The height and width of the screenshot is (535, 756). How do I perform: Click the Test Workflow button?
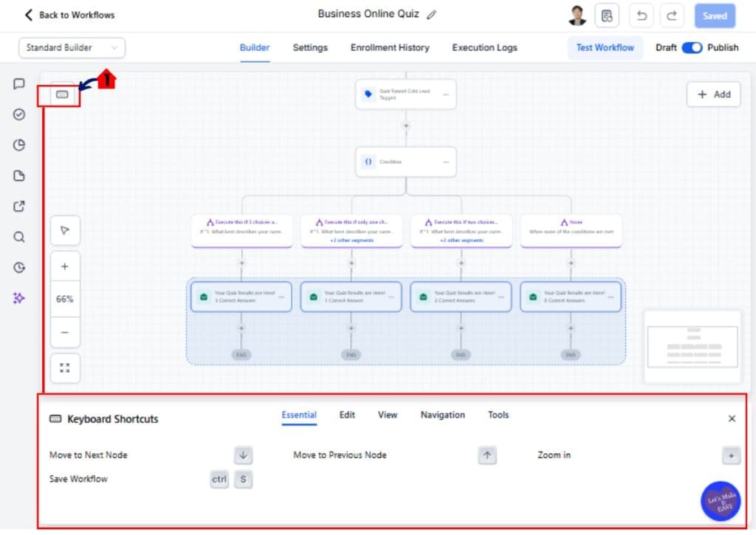click(605, 47)
